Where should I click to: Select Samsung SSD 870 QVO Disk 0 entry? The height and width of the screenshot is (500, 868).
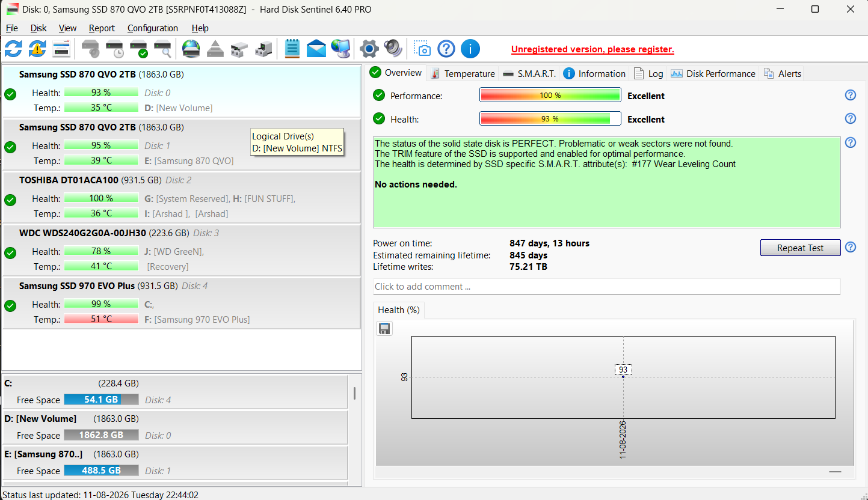[182, 91]
